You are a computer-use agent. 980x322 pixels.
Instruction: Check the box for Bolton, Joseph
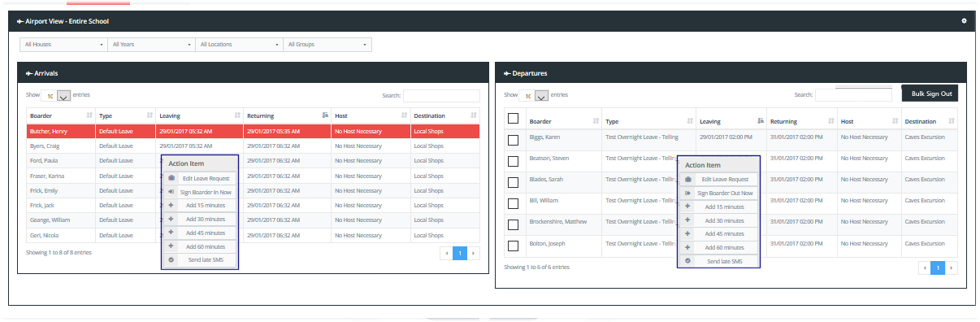coord(513,246)
